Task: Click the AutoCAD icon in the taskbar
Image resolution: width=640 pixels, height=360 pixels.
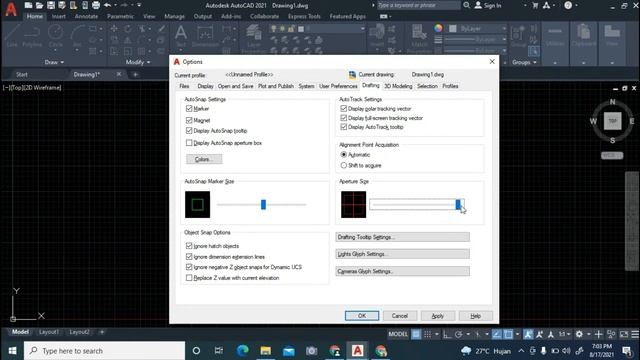Action: [x=358, y=351]
